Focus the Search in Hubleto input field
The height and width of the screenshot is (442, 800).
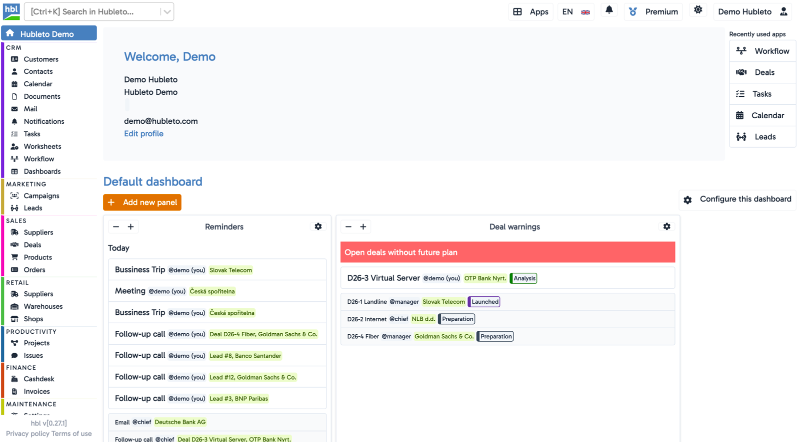click(94, 12)
